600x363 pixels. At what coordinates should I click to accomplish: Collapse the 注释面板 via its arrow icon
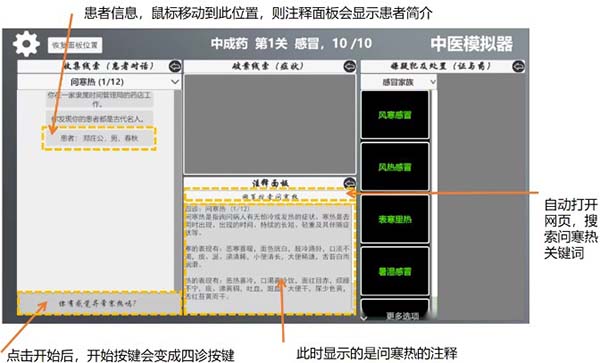349,183
